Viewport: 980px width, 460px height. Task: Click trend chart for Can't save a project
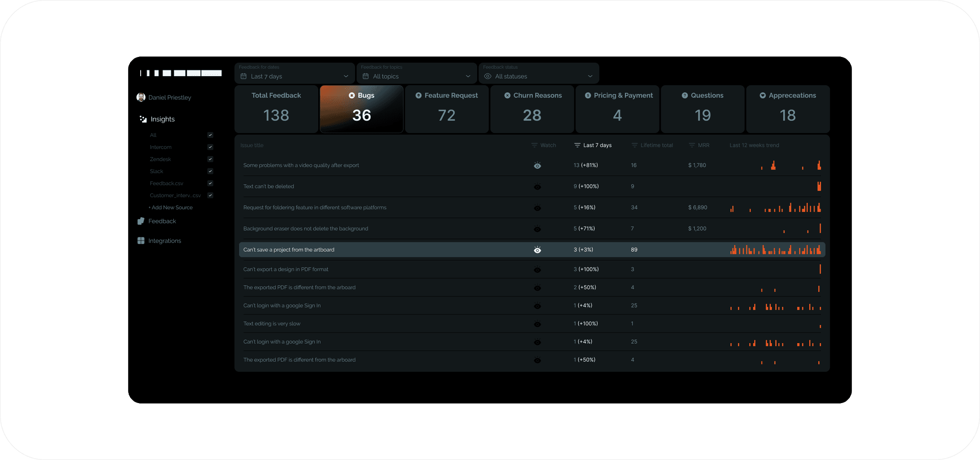coord(775,249)
